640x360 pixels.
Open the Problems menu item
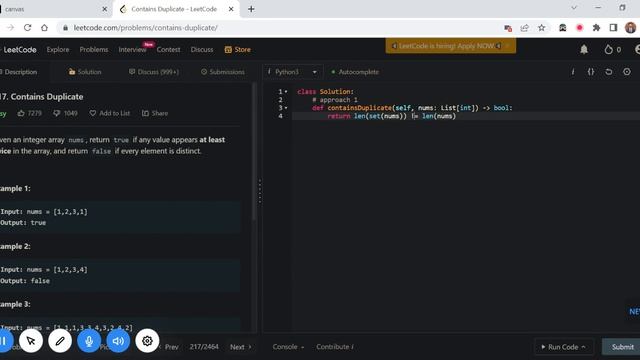click(94, 49)
